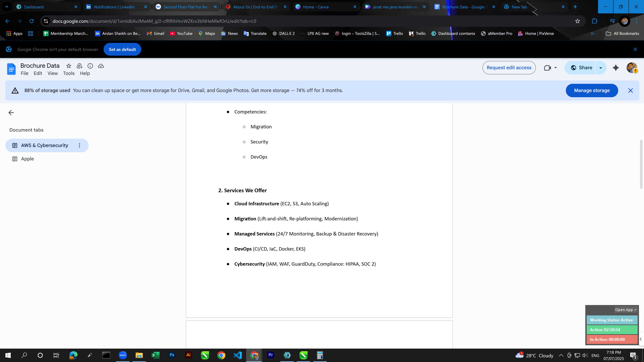Click the Gemini sparkle icon
Screen dimensions: 644x362
click(616, 68)
